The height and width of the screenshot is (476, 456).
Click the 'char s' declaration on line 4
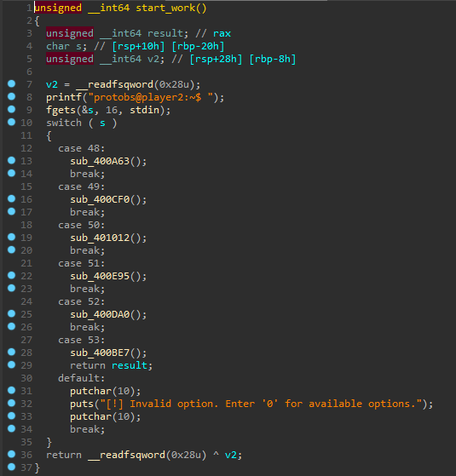click(x=66, y=46)
